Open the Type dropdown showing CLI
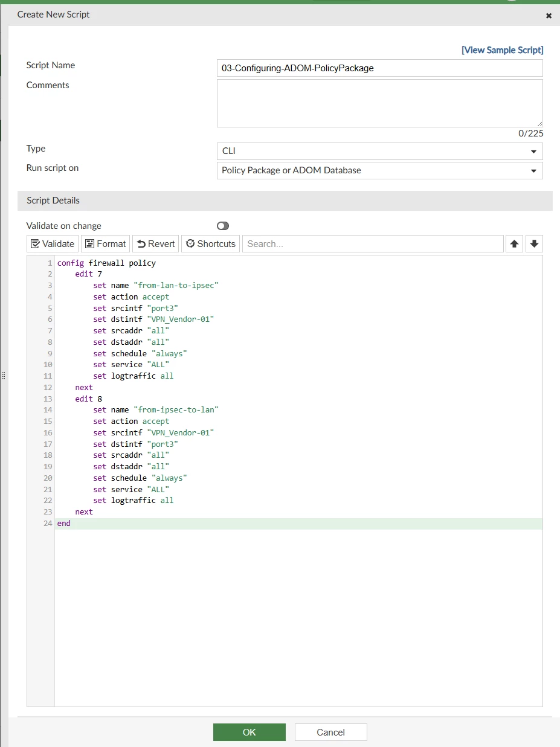 tap(379, 151)
